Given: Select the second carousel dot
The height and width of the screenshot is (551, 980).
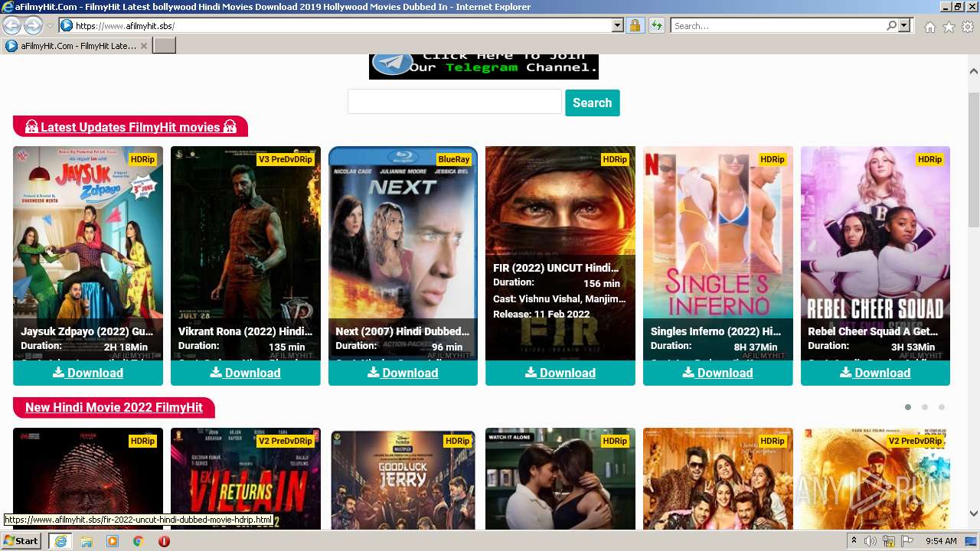Looking at the screenshot, I should [925, 407].
